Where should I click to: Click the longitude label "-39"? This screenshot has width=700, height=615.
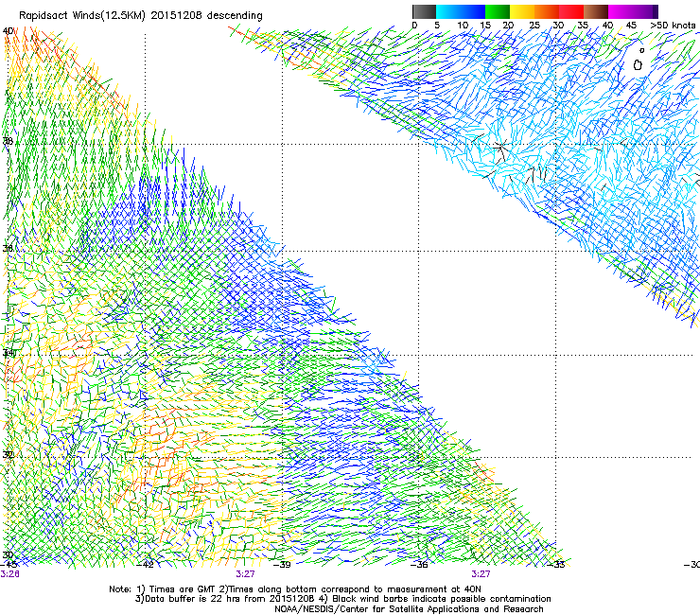282,565
